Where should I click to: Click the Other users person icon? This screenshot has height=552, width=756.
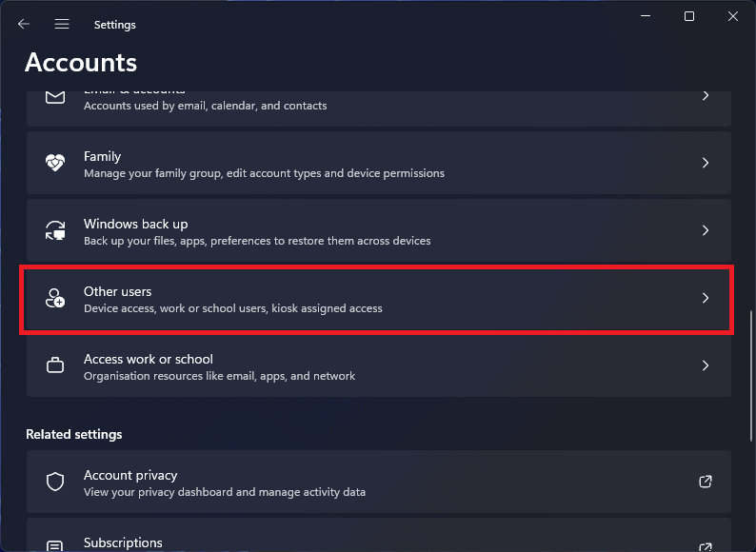55,298
